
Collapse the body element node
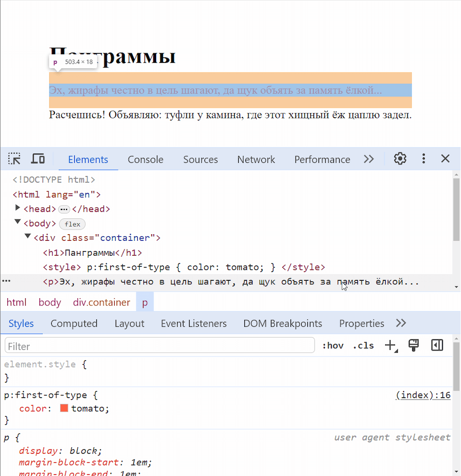17,222
